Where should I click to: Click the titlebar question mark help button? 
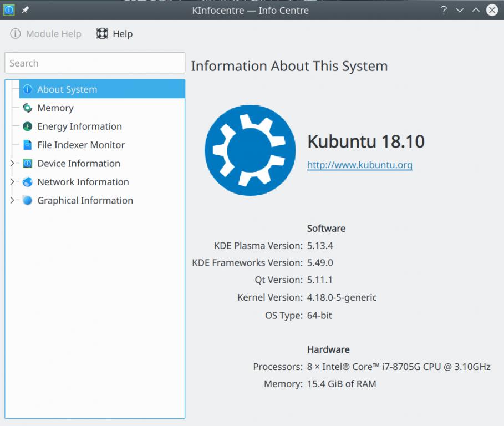click(444, 10)
